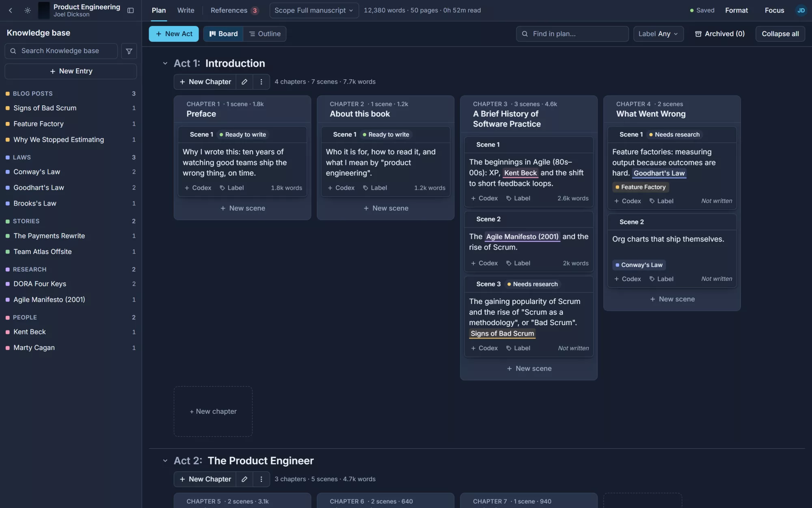Select DORA Four Keys entry
This screenshot has width=812, height=508.
coord(71,284)
